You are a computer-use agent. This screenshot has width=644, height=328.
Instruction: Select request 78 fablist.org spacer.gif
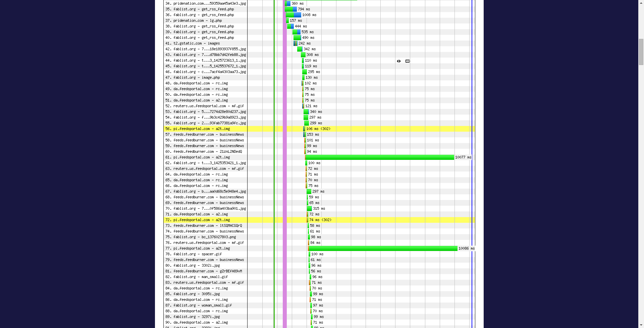tap(198, 254)
